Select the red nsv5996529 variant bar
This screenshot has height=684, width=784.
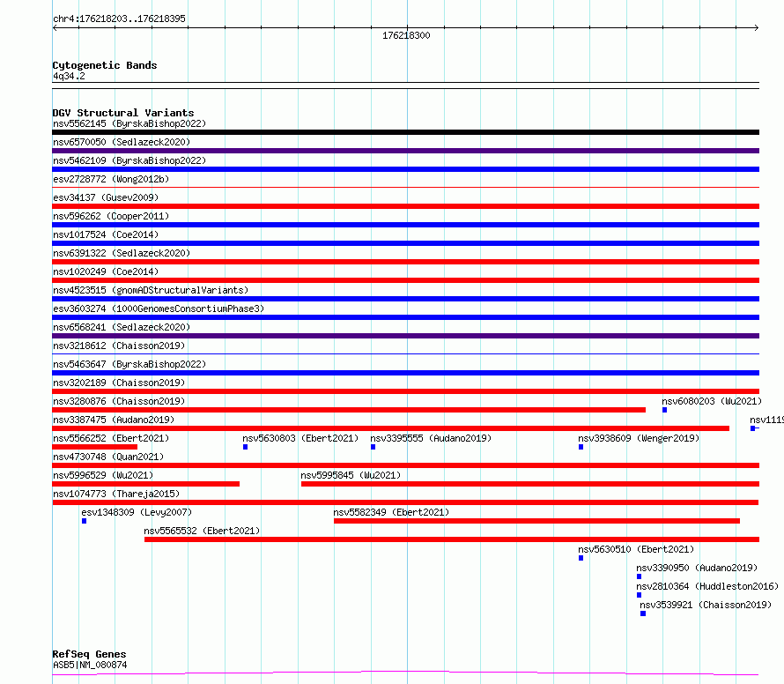[x=145, y=484]
